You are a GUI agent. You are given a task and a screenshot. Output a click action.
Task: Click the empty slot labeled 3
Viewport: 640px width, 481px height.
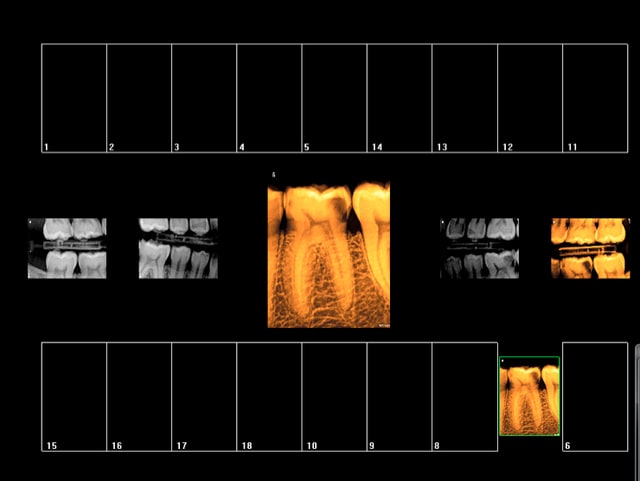tap(204, 98)
